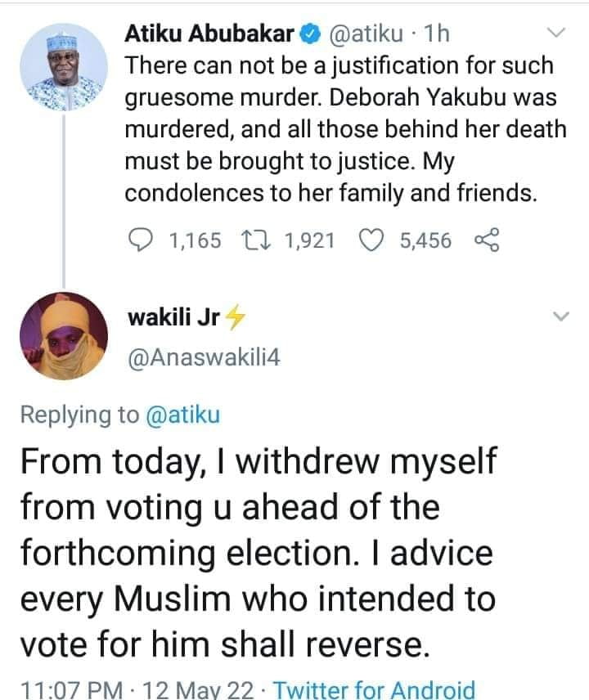View the 1,165 replies count
This screenshot has width=589, height=700.
click(196, 240)
